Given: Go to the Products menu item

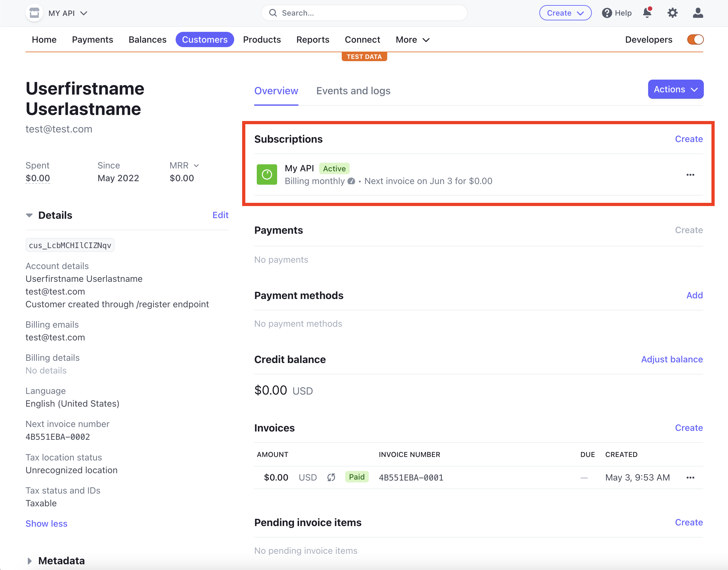Looking at the screenshot, I should pyautogui.click(x=262, y=39).
